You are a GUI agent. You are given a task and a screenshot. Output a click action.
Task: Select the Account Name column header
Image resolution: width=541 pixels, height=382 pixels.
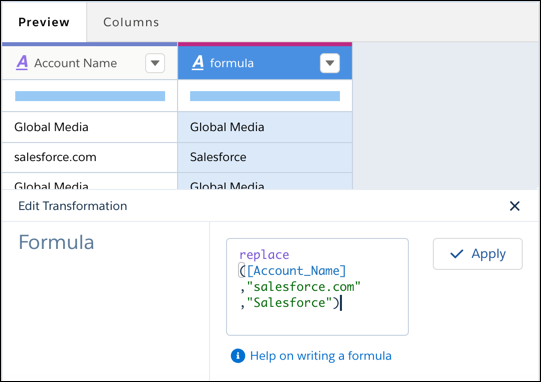click(x=89, y=63)
